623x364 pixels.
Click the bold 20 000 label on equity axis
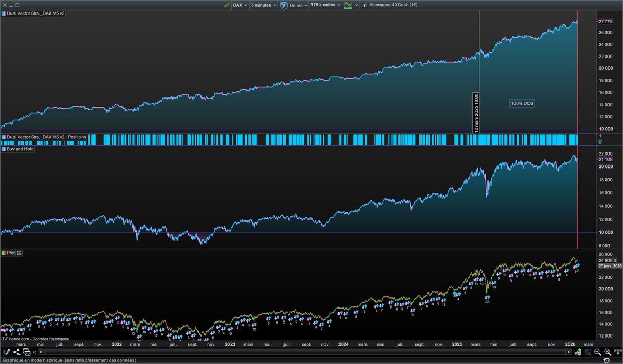tap(605, 68)
